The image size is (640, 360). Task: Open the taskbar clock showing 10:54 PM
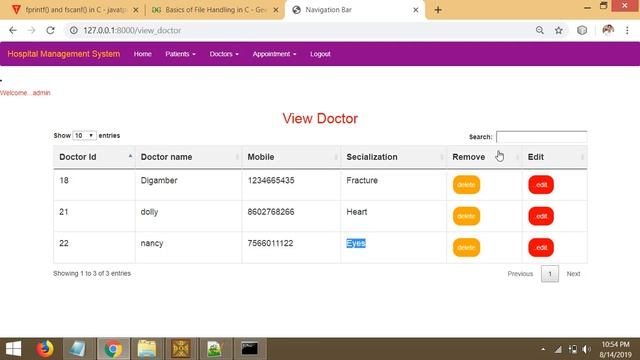pos(616,349)
